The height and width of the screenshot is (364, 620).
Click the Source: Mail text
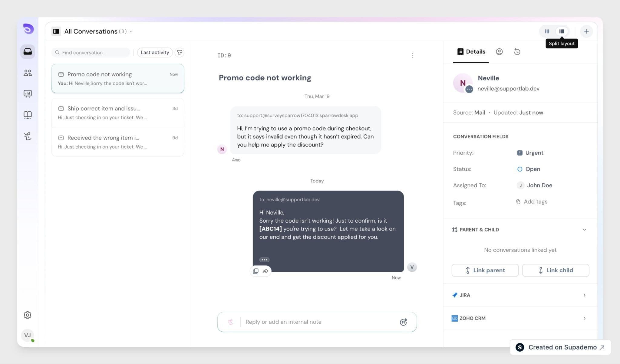469,113
